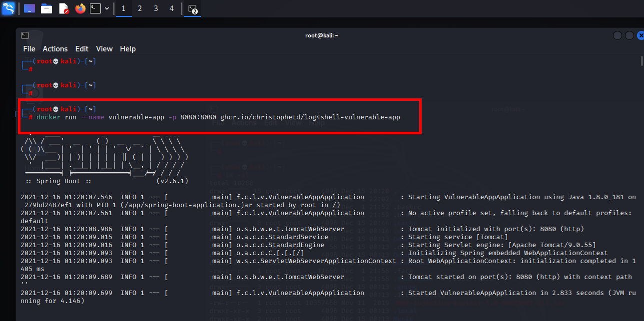Open the Edit menu
The width and height of the screenshot is (644, 321).
point(82,49)
